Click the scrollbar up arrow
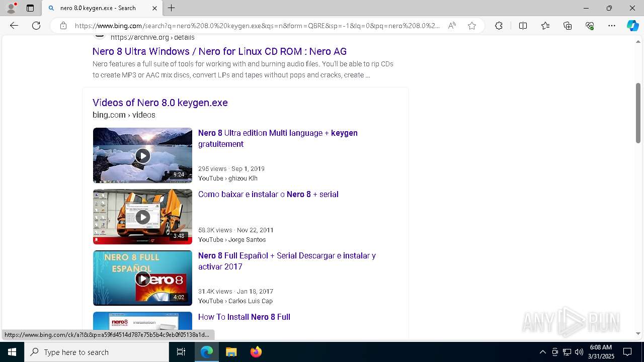The height and width of the screenshot is (362, 644). coord(638,41)
